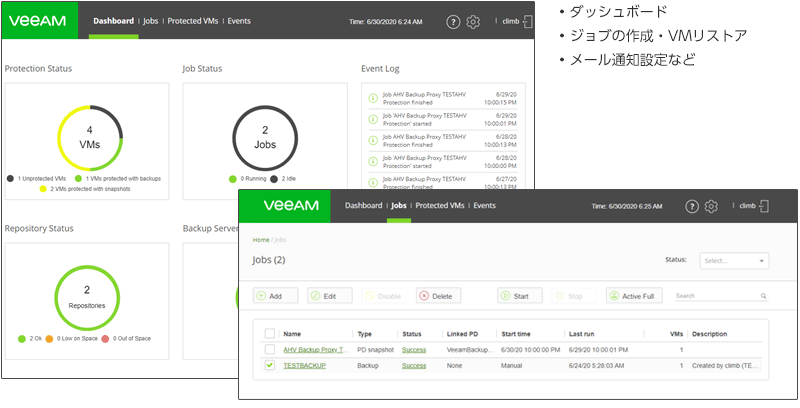Sort Jobs table by Type column header
Screen dimensions: 800x408
364,334
